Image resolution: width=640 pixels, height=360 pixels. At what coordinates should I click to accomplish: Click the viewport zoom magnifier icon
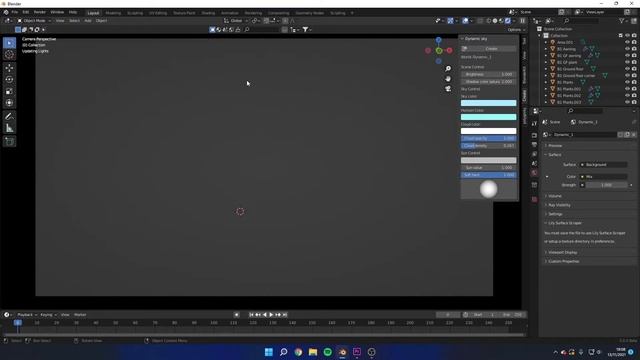[x=448, y=69]
